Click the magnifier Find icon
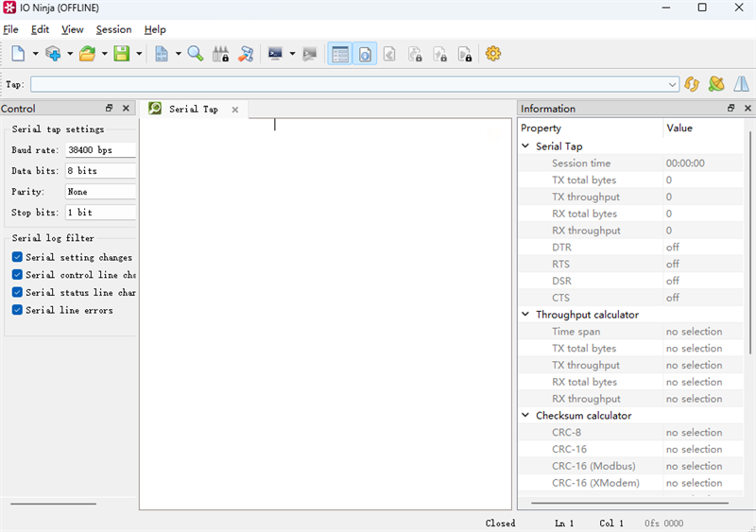 click(196, 54)
